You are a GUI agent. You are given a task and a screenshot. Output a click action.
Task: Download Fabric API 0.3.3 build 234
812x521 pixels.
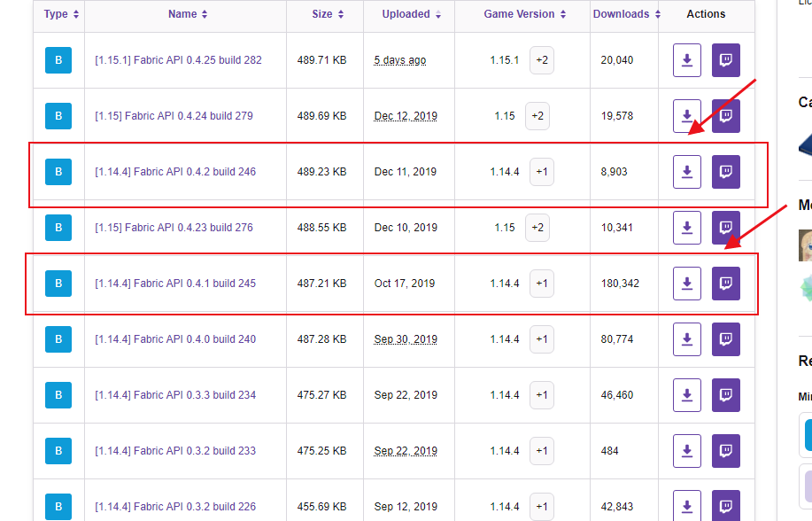click(x=686, y=395)
